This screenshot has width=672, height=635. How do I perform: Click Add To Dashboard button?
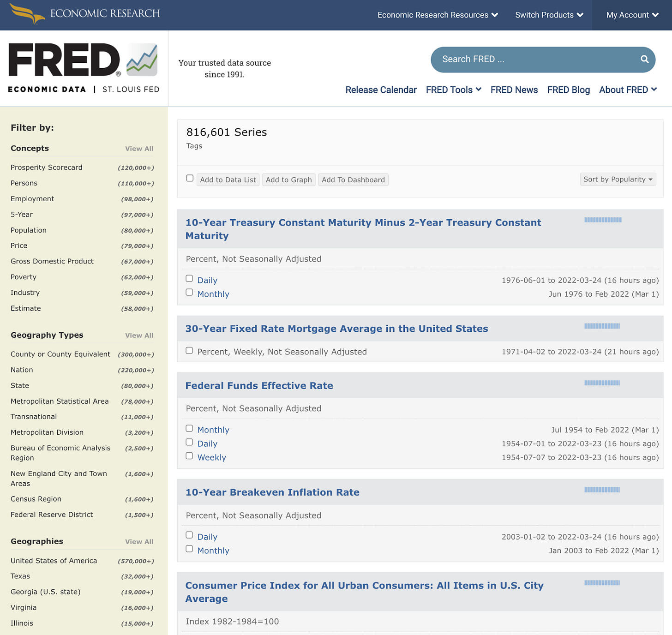[353, 180]
